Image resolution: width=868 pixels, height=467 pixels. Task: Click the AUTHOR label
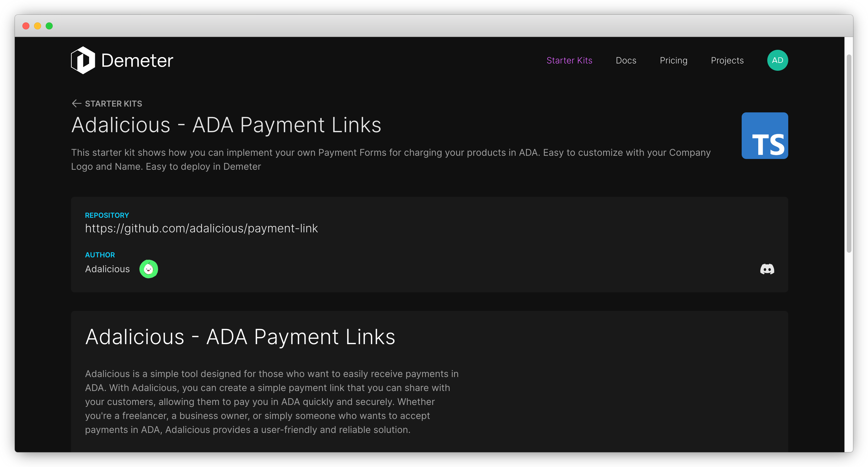[100, 255]
